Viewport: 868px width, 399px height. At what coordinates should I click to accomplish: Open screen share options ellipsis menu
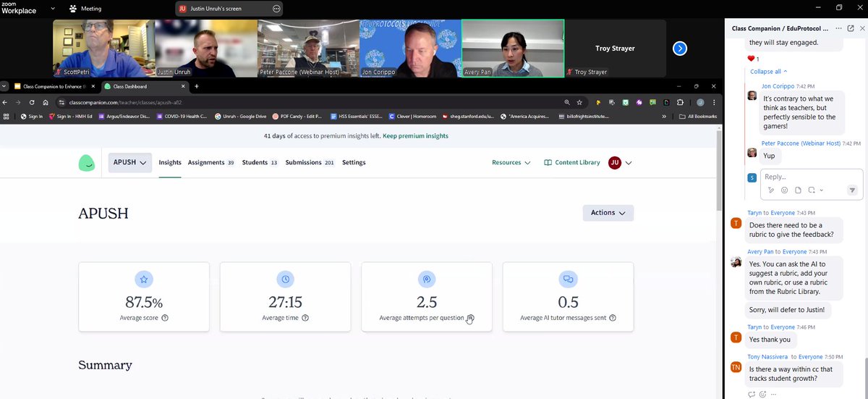coord(276,9)
